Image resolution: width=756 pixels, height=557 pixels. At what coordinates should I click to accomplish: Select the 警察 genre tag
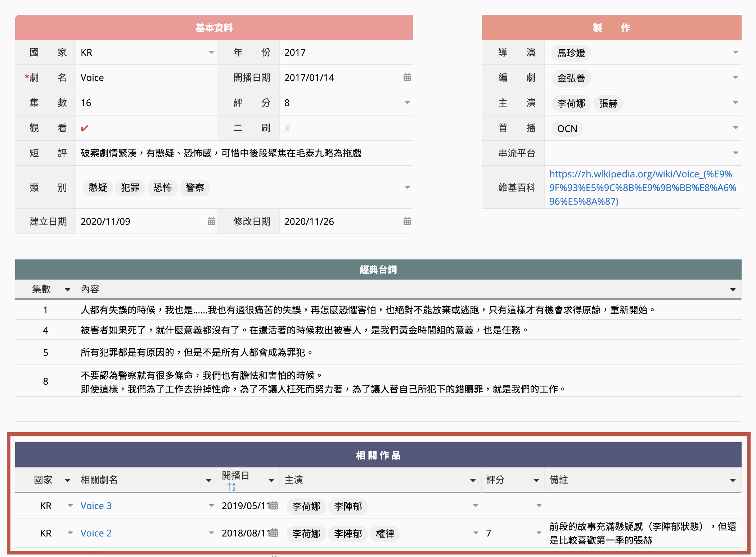195,187
